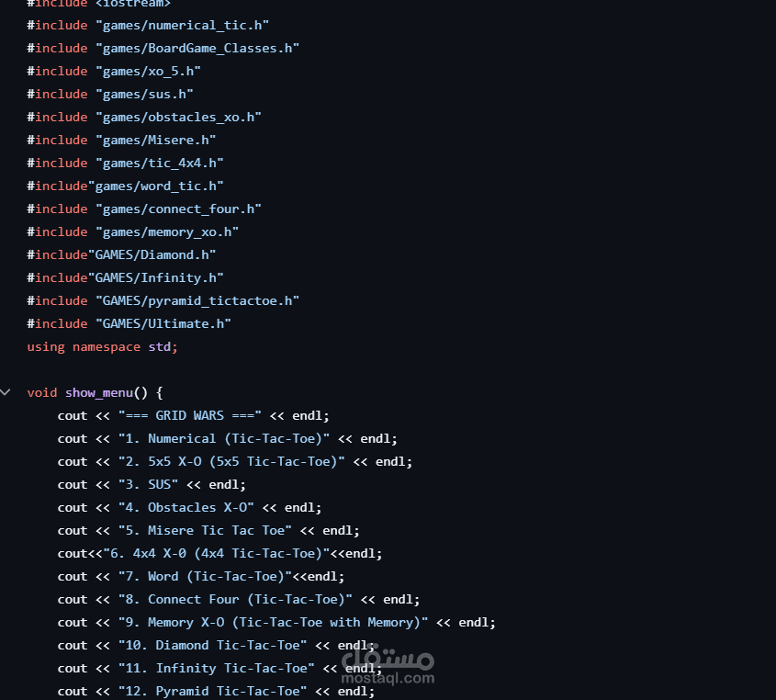Click the mostaql.com watermark logo
The image size is (776, 700).
[x=387, y=667]
